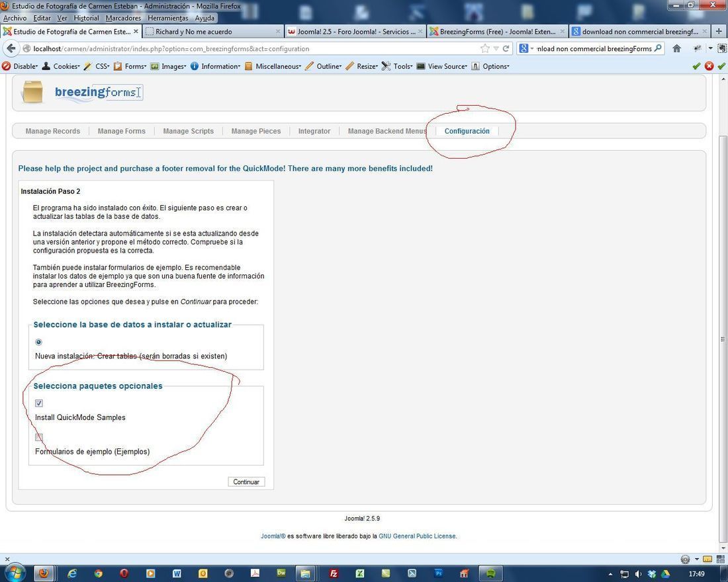Go to the Manage Pieces section
Image resolution: width=728 pixels, height=582 pixels.
click(256, 132)
